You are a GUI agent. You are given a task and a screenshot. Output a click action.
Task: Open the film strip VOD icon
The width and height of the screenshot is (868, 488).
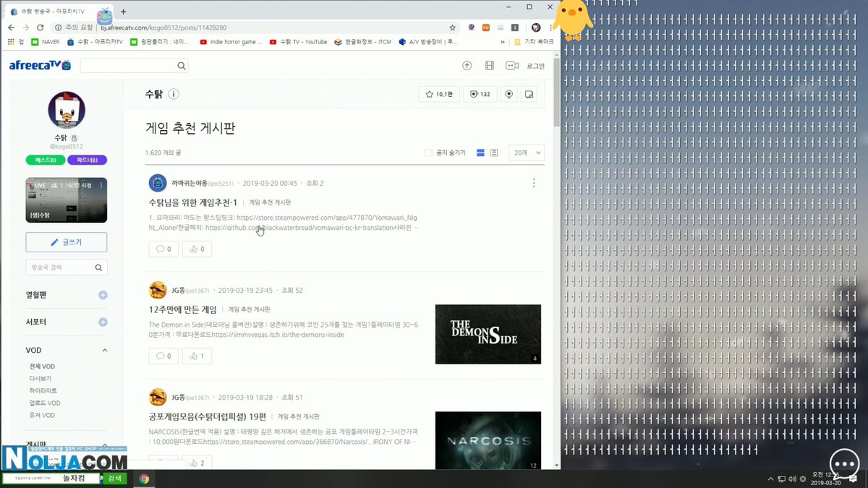[x=490, y=66]
